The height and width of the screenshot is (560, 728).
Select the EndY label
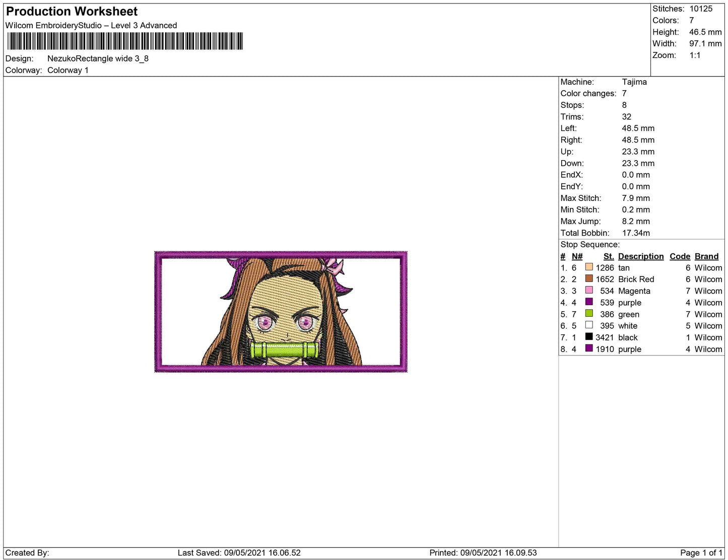[x=572, y=186]
